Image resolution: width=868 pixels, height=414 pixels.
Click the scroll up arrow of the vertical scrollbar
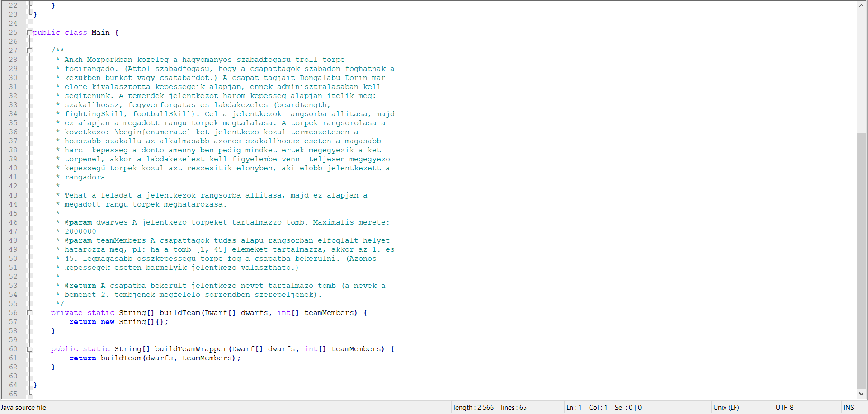[862, 6]
